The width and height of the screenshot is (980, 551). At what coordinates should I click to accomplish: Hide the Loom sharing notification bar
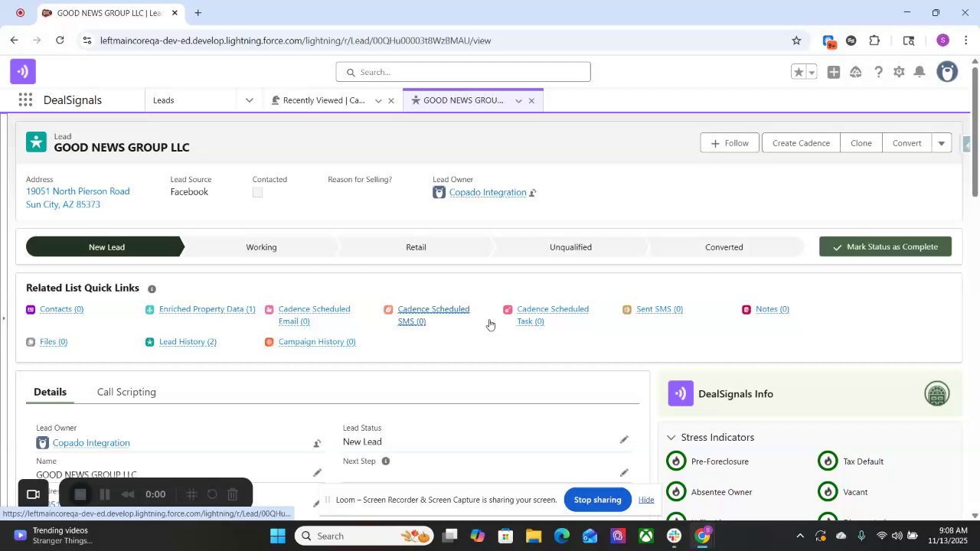[x=646, y=500]
